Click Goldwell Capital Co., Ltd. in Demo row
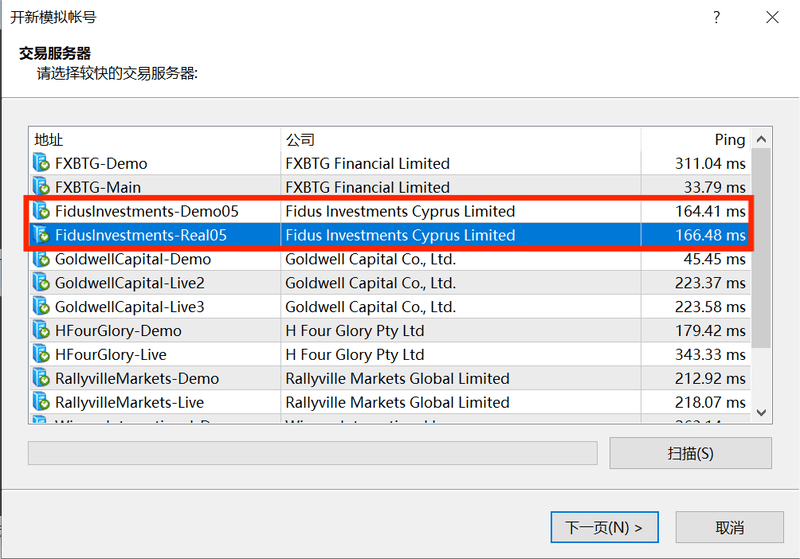 [370, 259]
